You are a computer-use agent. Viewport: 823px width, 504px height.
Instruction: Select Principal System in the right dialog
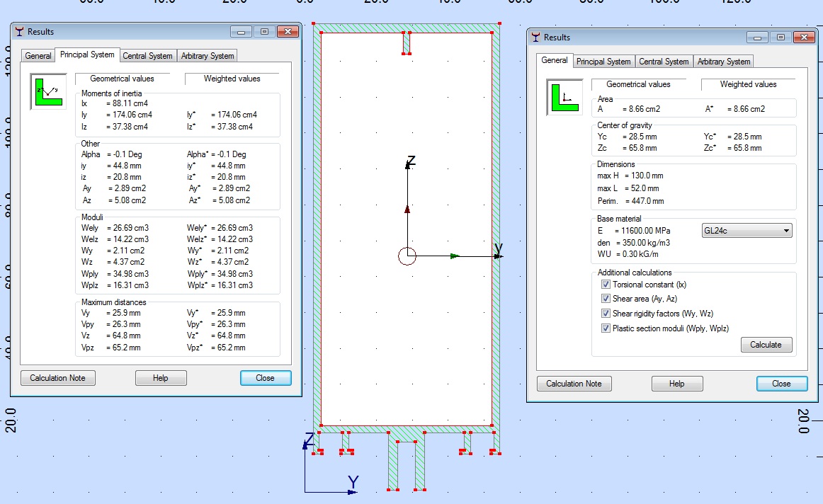(x=603, y=61)
